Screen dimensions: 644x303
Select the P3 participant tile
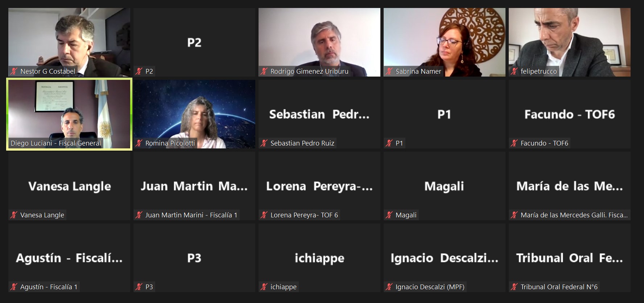point(194,258)
